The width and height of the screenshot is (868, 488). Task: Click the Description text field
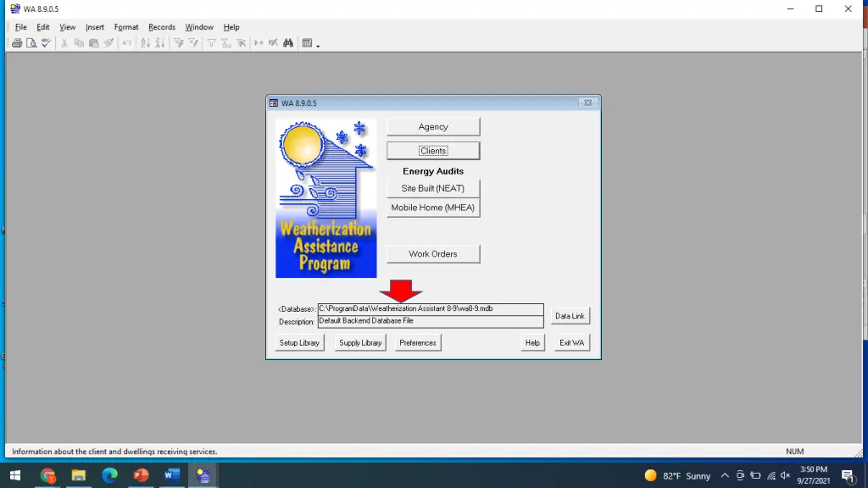point(431,321)
